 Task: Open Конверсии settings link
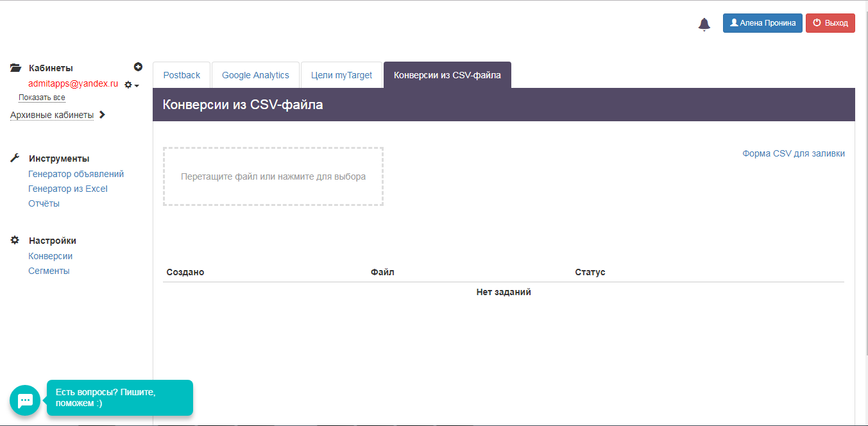[50, 256]
